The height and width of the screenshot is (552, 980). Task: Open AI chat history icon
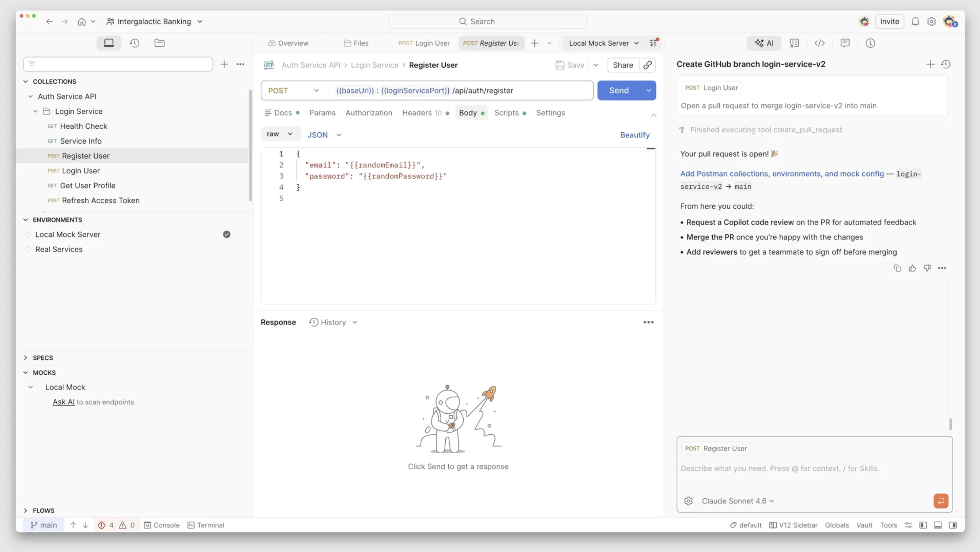(946, 64)
